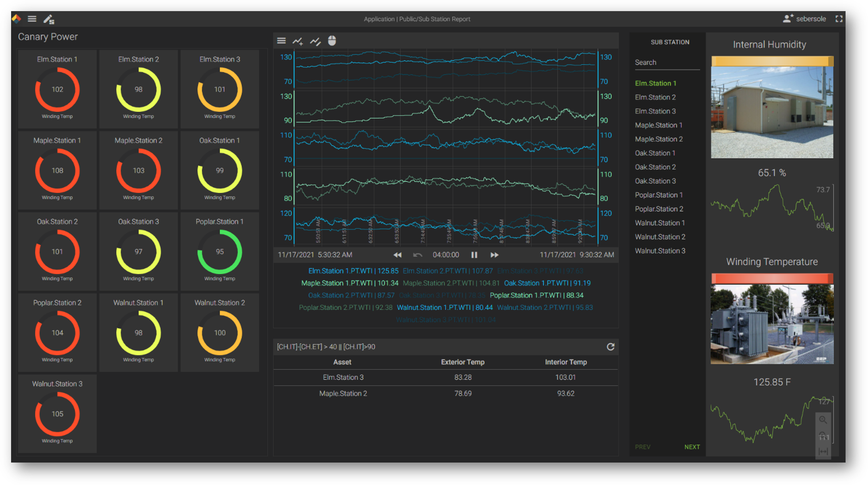Image resolution: width=868 pixels, height=485 pixels.
Task: Open the top-left hamburger application menu
Action: click(x=32, y=19)
